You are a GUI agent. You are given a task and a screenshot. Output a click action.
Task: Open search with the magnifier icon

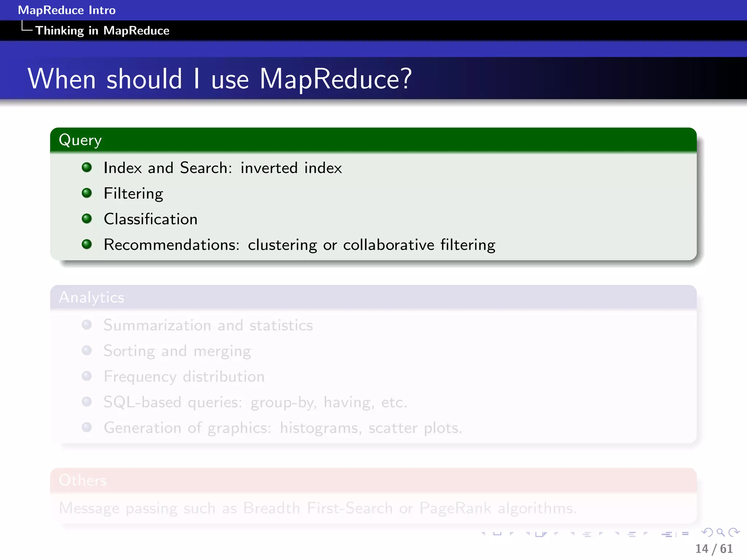[721, 533]
